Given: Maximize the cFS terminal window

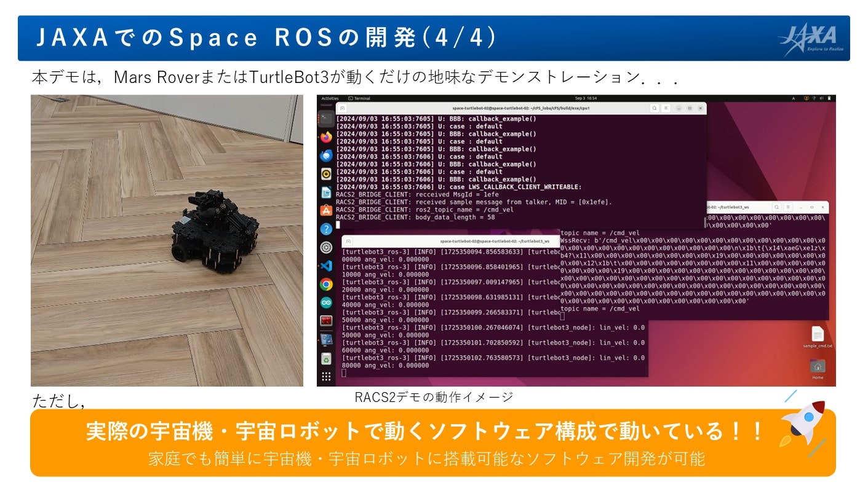Looking at the screenshot, I should coord(690,108).
